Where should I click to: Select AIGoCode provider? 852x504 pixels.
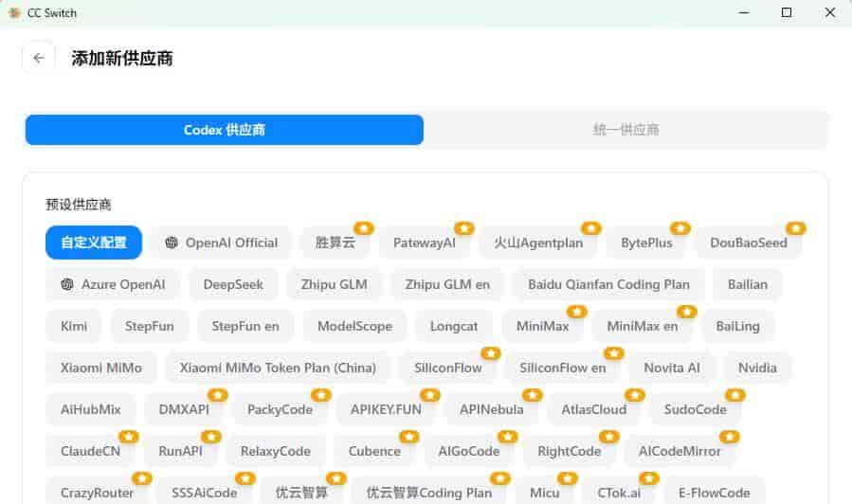tap(468, 451)
